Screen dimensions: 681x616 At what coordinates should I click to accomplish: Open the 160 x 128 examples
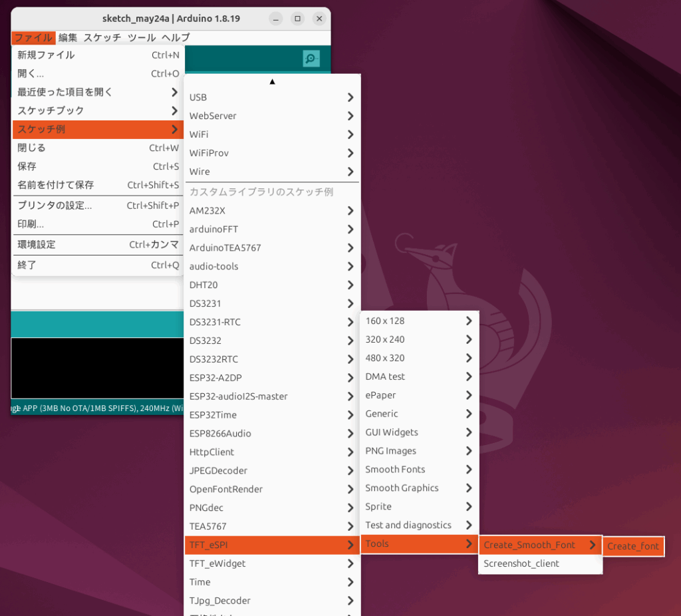420,321
